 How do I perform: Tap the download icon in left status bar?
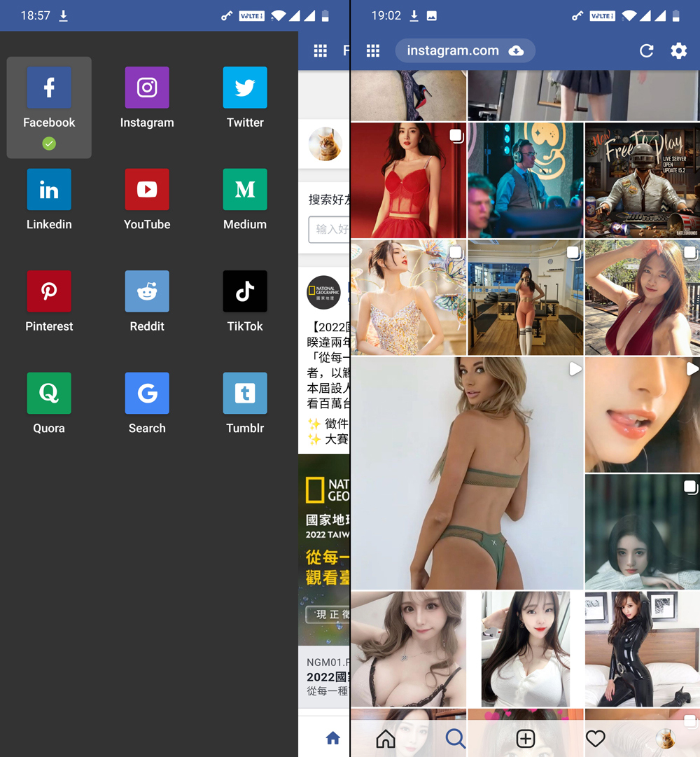(63, 16)
